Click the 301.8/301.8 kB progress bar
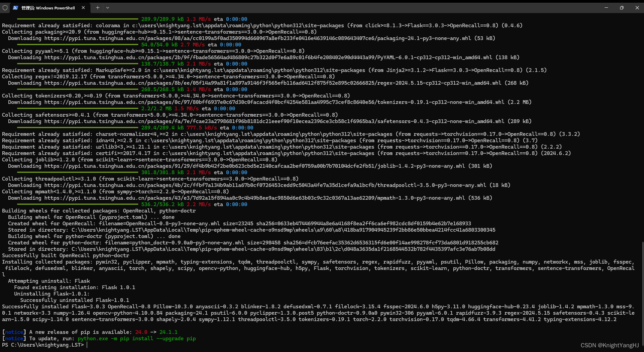The width and height of the screenshot is (644, 352). pos(77,172)
